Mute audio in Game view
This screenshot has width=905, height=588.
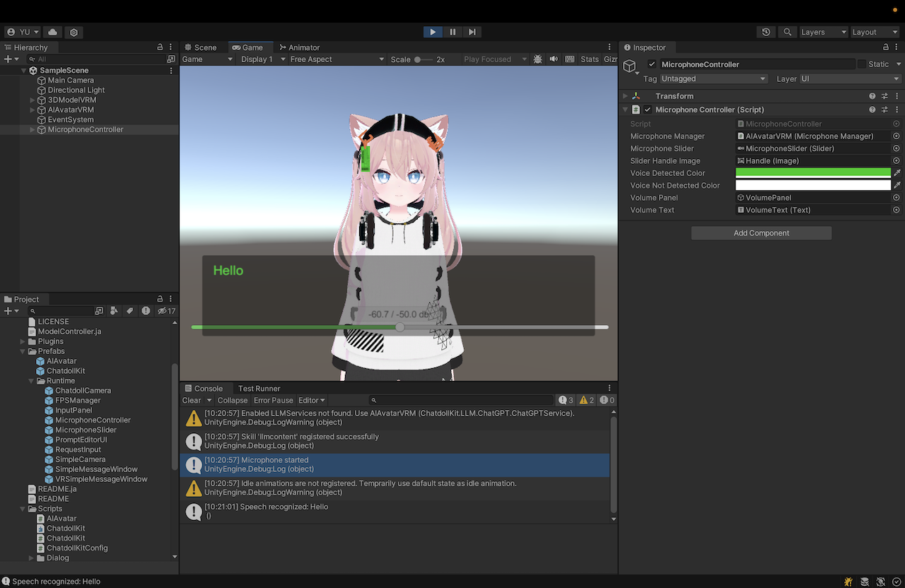[x=554, y=59]
